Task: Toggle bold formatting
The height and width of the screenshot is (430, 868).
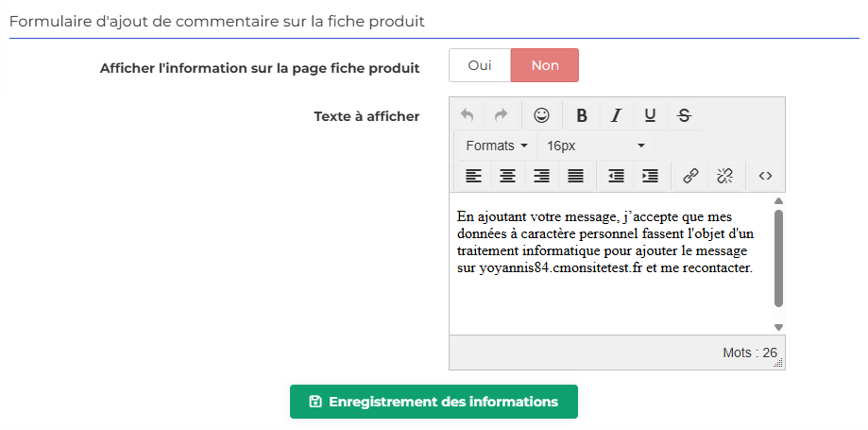Action: tap(581, 115)
